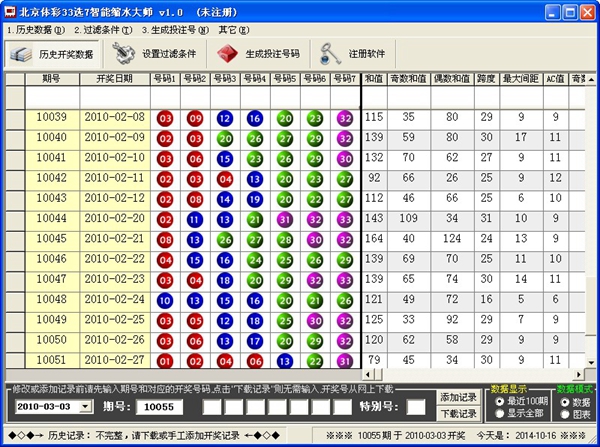Click the 最大间距 column header

pos(521,79)
